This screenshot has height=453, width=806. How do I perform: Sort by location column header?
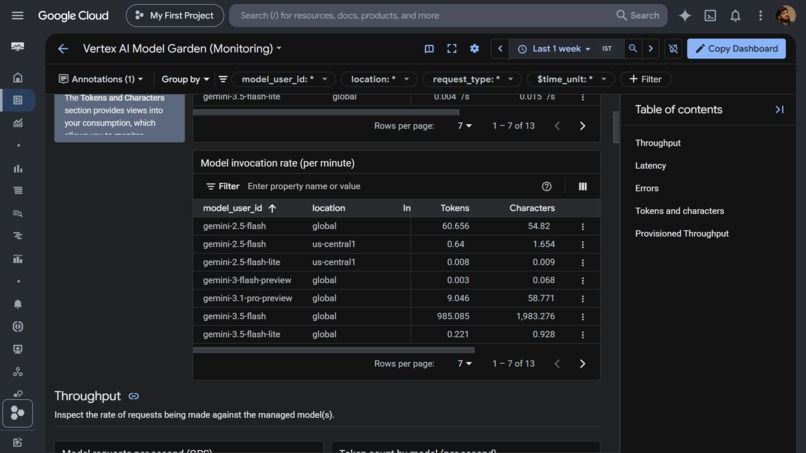pyautogui.click(x=328, y=208)
